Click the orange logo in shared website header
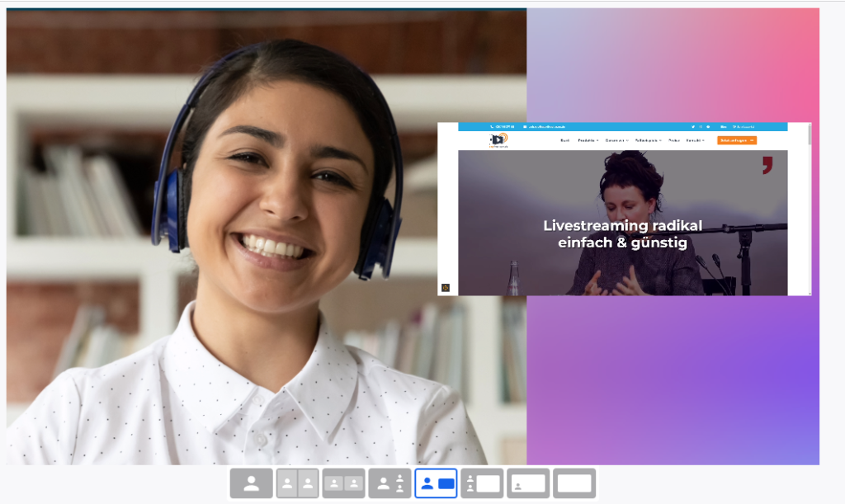 click(498, 140)
